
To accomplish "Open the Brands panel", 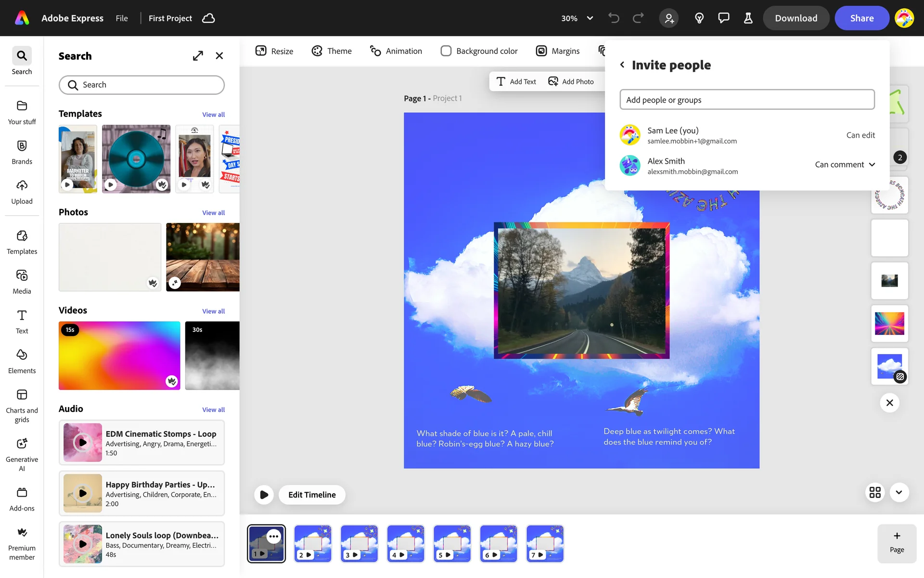I will coord(22,152).
